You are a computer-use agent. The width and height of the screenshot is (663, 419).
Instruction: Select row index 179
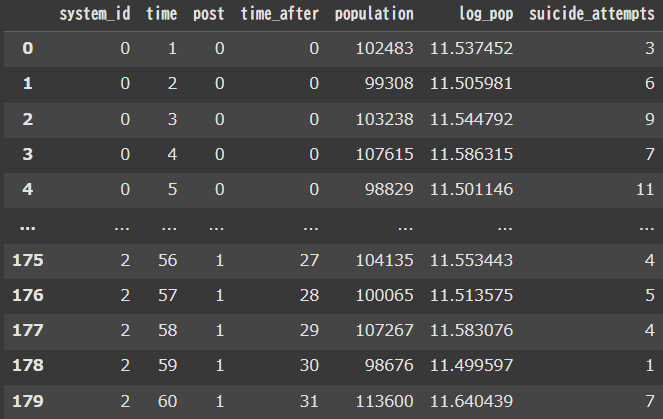click(x=27, y=402)
